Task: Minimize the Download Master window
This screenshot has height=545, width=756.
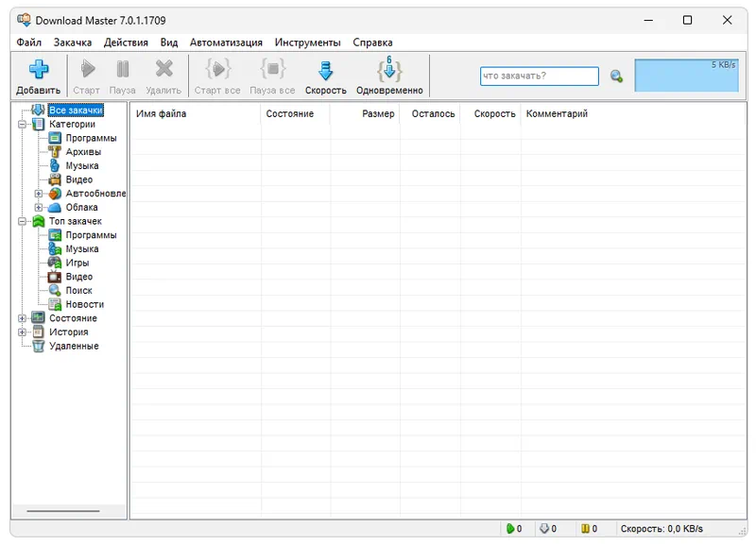Action: [648, 20]
